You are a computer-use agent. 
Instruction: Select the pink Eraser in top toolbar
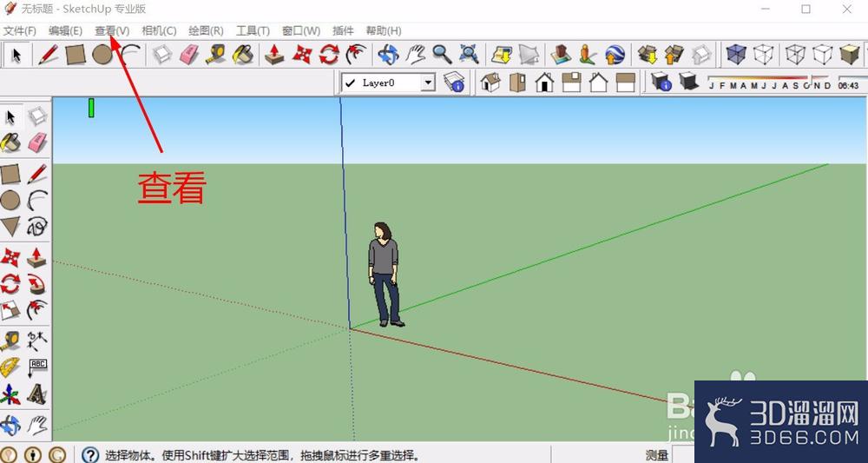coord(188,54)
